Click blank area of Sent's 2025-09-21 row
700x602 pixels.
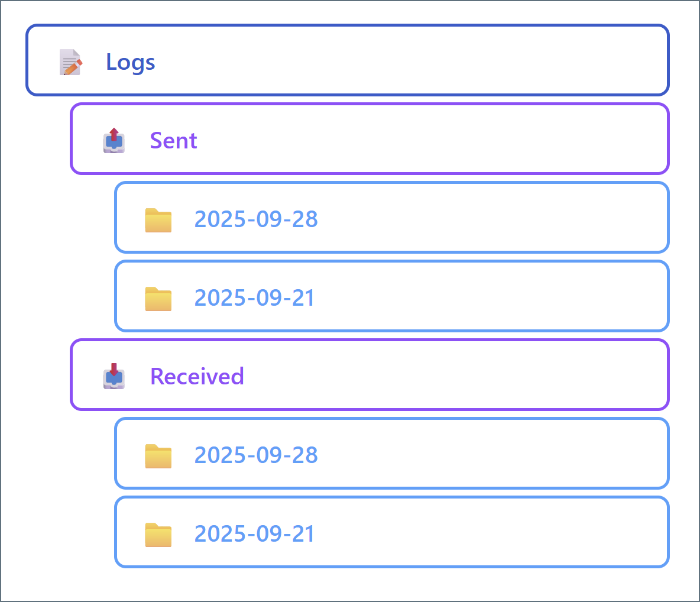491,297
